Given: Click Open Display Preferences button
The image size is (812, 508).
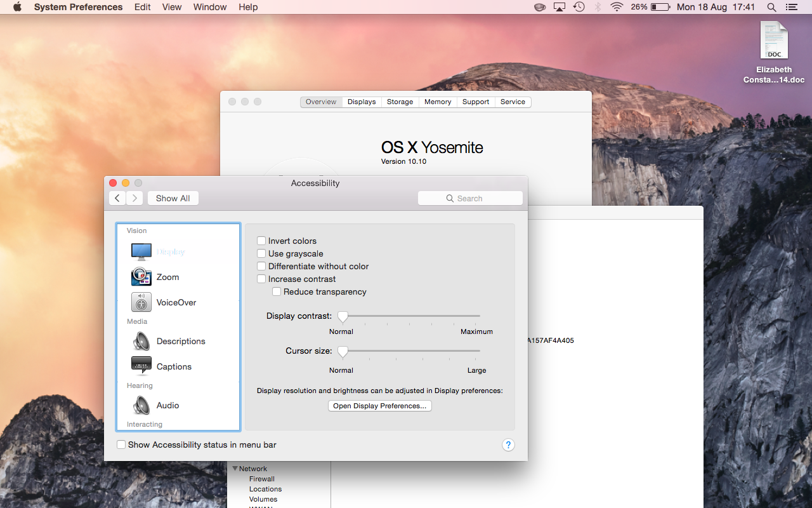Looking at the screenshot, I should 380,406.
